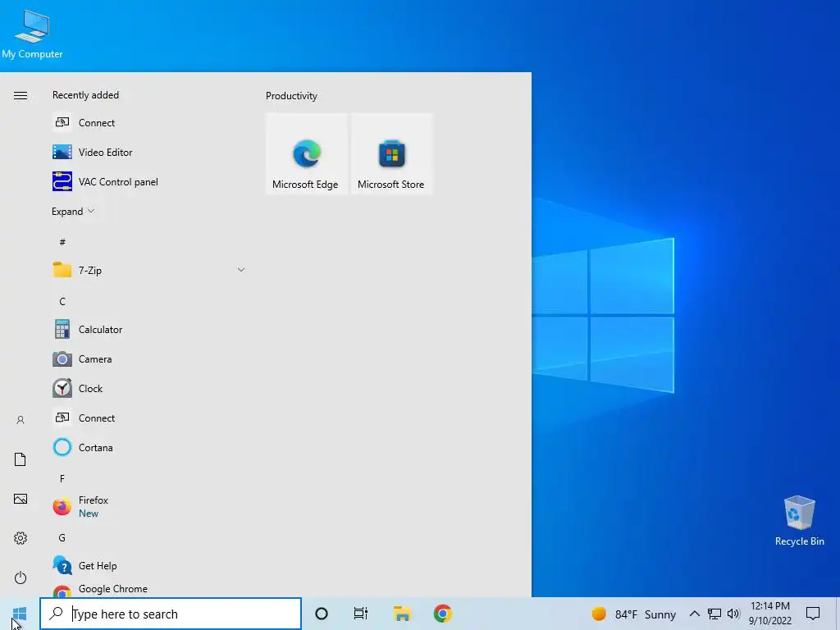Screen dimensions: 840x630
Task: Open Task View on taskbar
Action: (x=361, y=614)
